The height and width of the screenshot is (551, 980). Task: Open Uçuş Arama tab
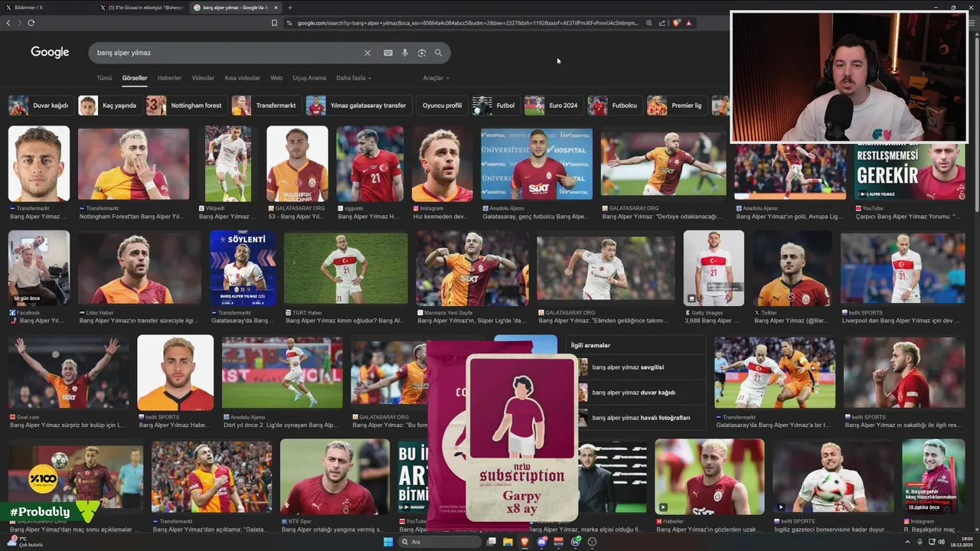[309, 78]
